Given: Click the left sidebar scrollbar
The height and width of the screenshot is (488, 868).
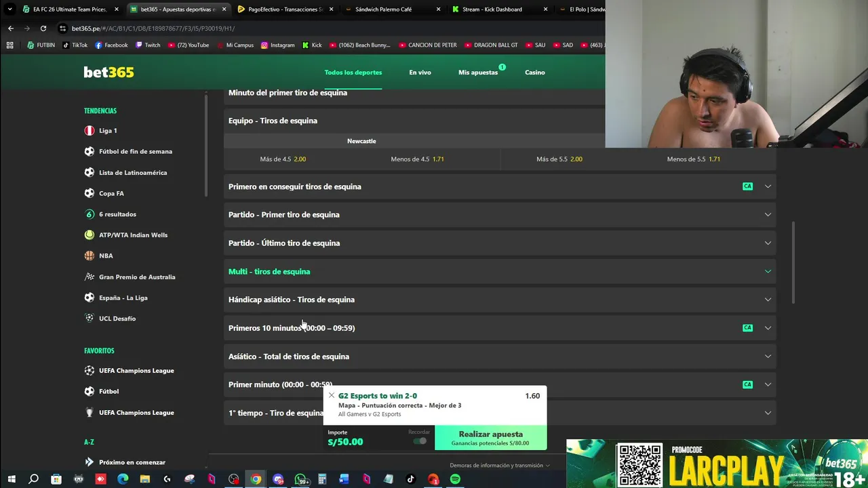Looking at the screenshot, I should 206,145.
